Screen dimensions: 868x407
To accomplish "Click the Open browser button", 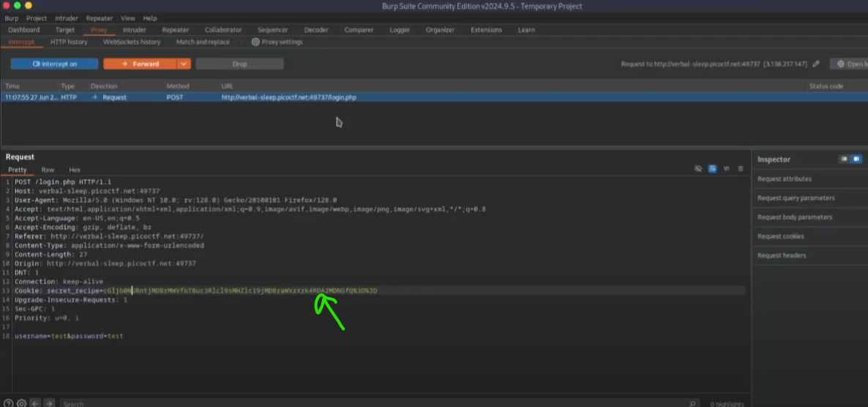I will click(849, 64).
